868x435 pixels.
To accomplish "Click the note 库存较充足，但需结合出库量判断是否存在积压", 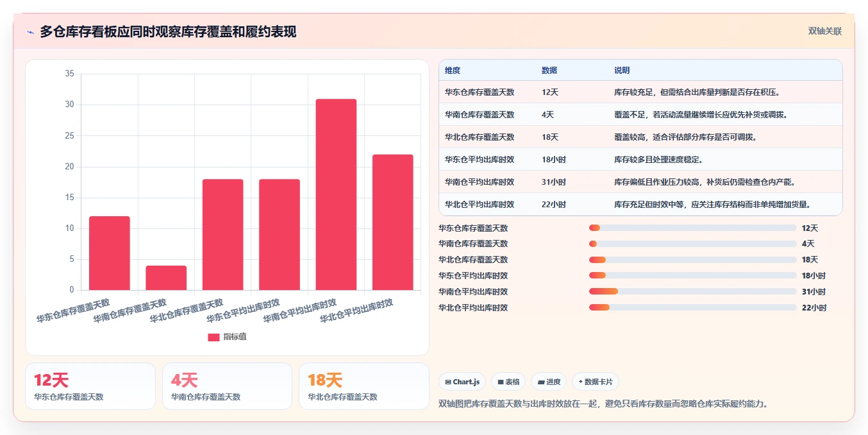I will coord(697,92).
